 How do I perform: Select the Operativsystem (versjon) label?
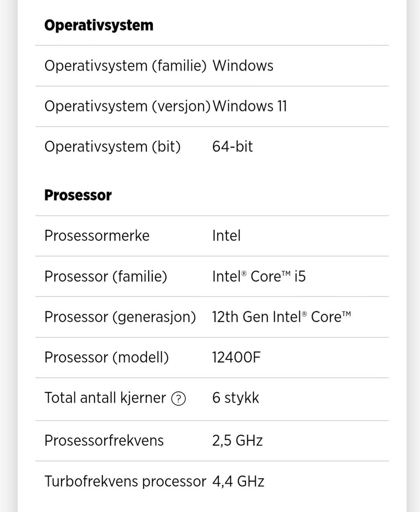tap(127, 106)
